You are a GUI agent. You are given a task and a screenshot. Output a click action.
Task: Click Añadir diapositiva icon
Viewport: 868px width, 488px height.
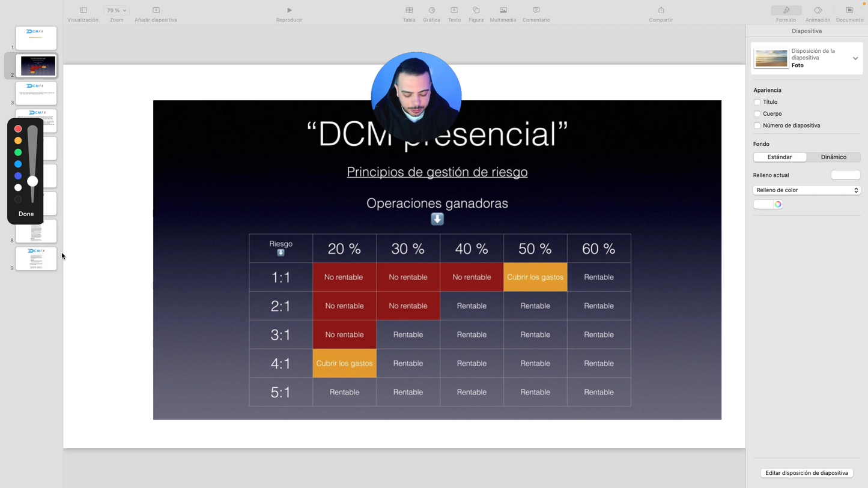(x=156, y=10)
